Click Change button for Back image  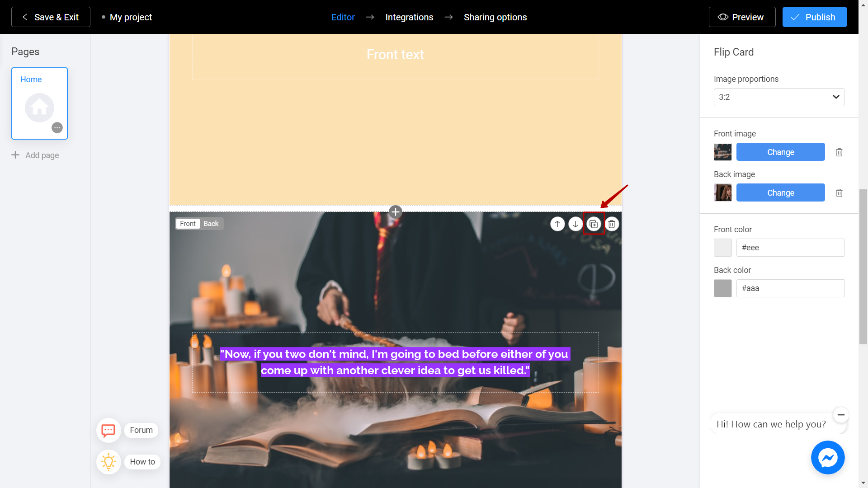point(780,192)
